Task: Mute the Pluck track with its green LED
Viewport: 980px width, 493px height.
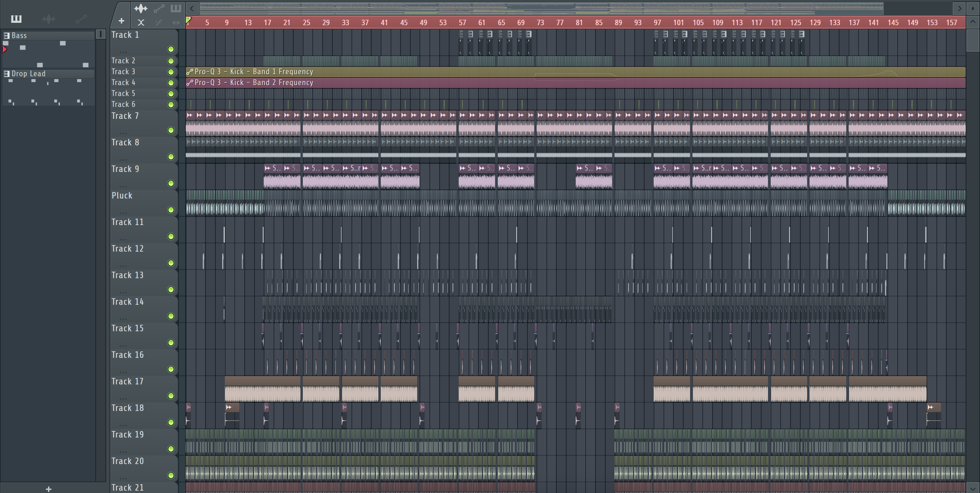Action: click(171, 210)
